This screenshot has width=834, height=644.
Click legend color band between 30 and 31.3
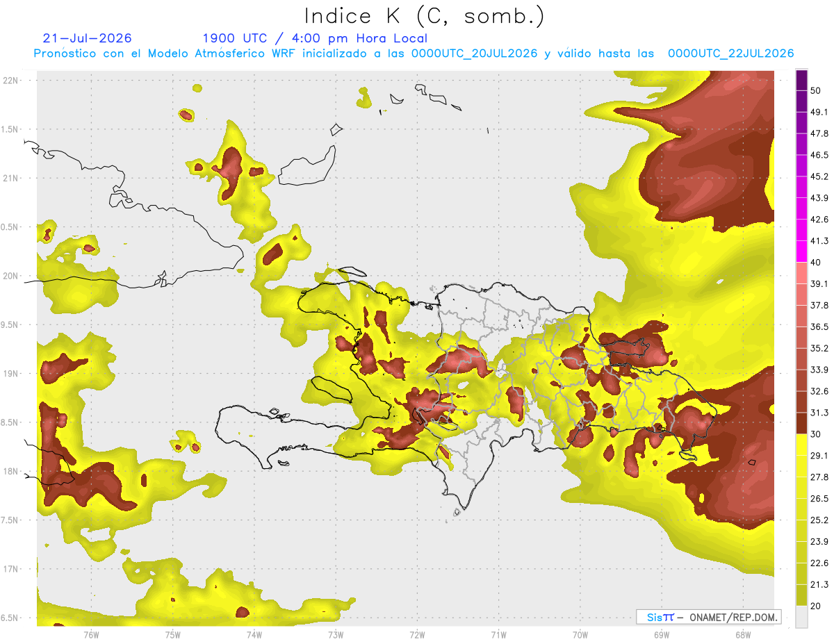pos(801,424)
